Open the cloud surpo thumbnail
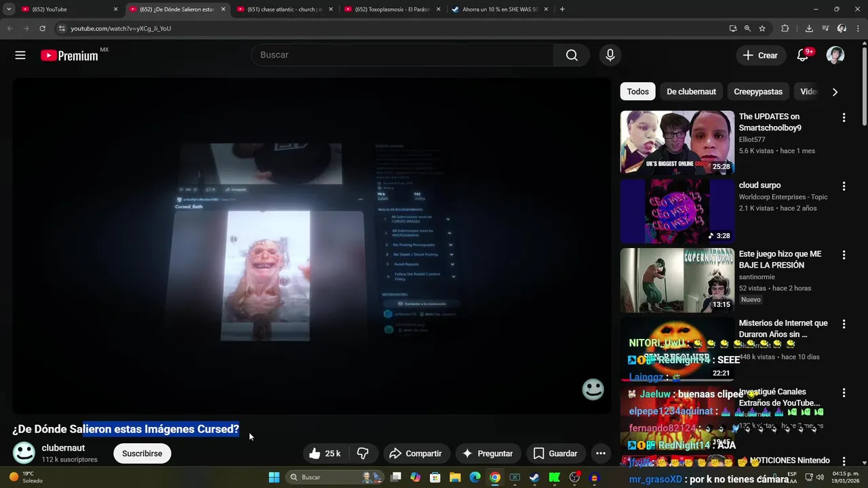The height and width of the screenshot is (488, 868). [x=677, y=211]
